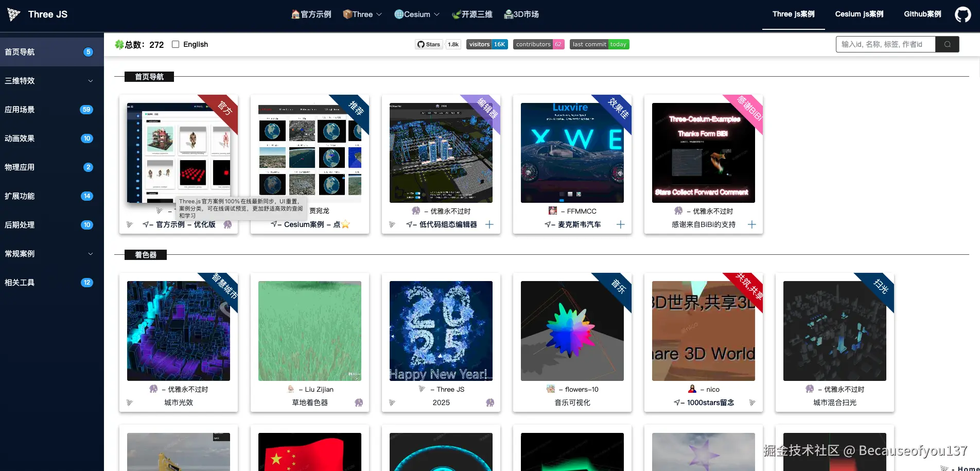Click author avatar on 感谢来自BiBi的支持 card
The height and width of the screenshot is (471, 980).
coord(678,211)
